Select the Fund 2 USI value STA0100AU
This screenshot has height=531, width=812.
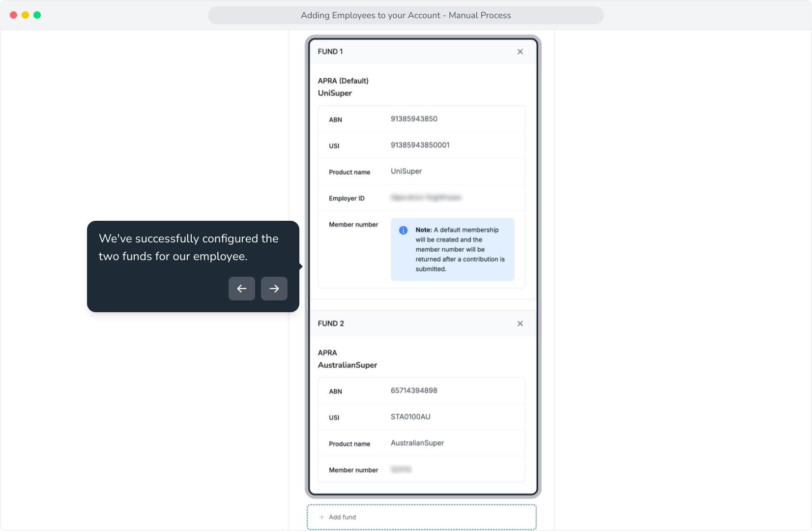410,417
